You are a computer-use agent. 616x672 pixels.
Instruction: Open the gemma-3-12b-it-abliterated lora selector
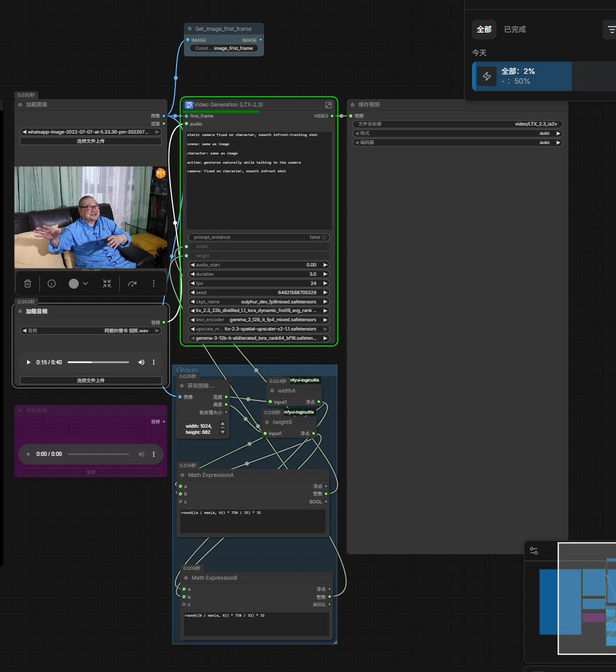click(259, 338)
